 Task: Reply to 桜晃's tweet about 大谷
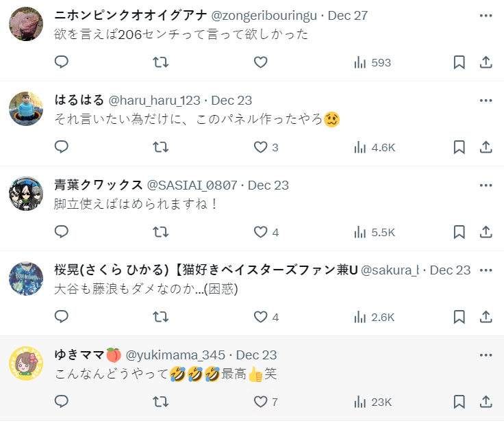(x=62, y=317)
